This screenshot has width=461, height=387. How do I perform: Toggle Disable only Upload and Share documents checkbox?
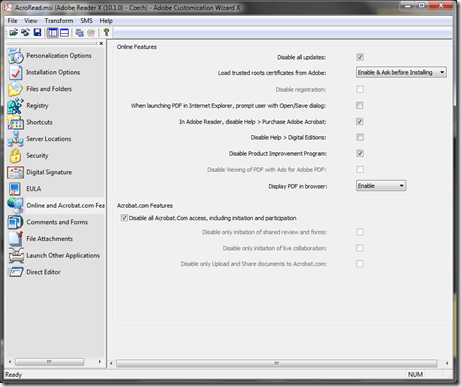tap(360, 264)
